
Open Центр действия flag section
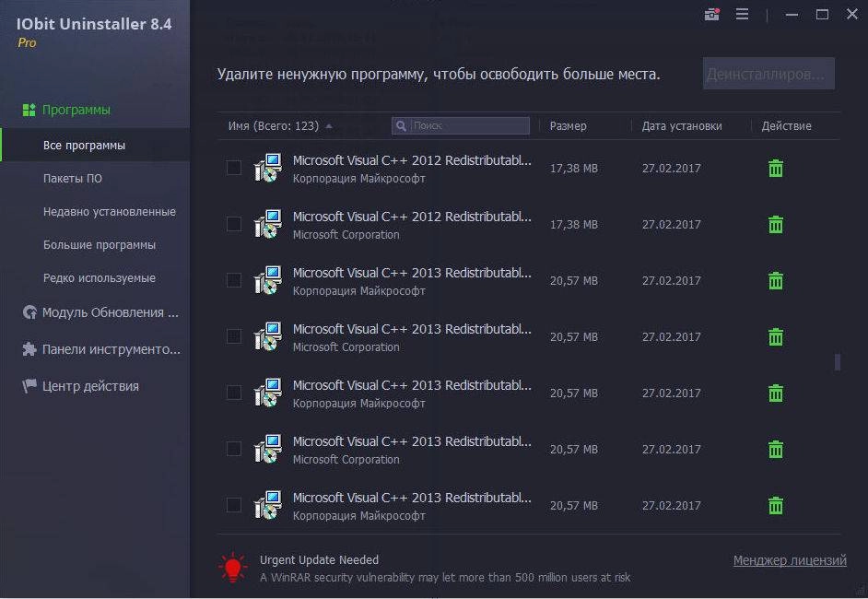[81, 386]
